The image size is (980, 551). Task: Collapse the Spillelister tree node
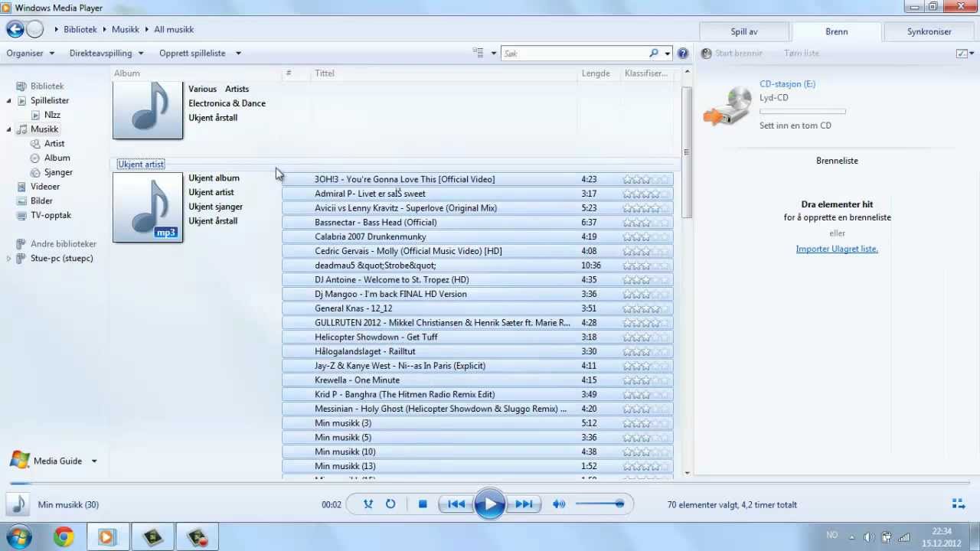tap(9, 101)
